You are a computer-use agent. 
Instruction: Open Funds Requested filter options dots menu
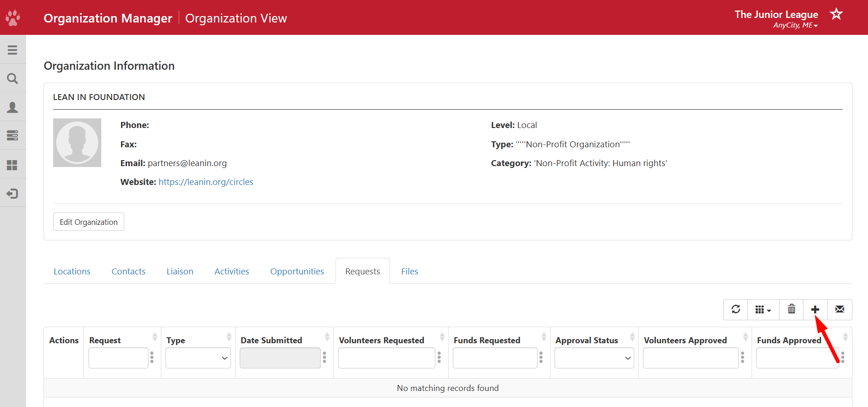pos(541,357)
